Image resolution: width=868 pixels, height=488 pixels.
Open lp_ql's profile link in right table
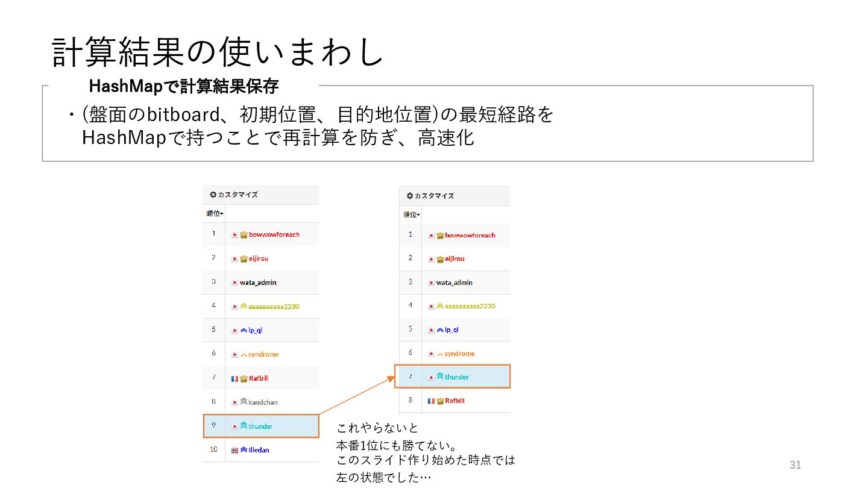[452, 330]
